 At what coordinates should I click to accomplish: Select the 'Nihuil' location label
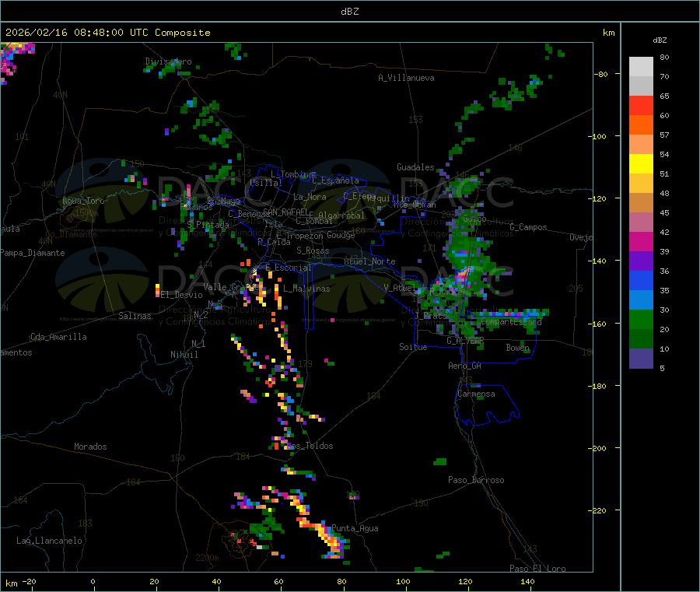pos(184,355)
